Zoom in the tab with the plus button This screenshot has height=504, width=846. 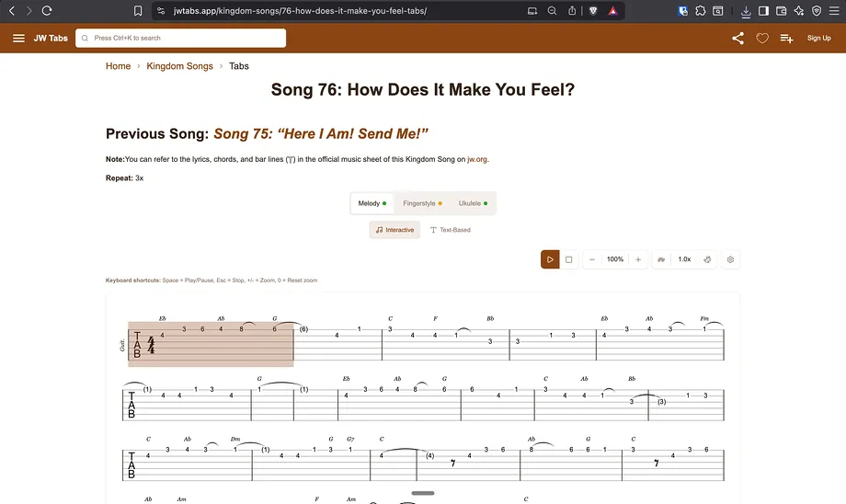[x=638, y=259]
